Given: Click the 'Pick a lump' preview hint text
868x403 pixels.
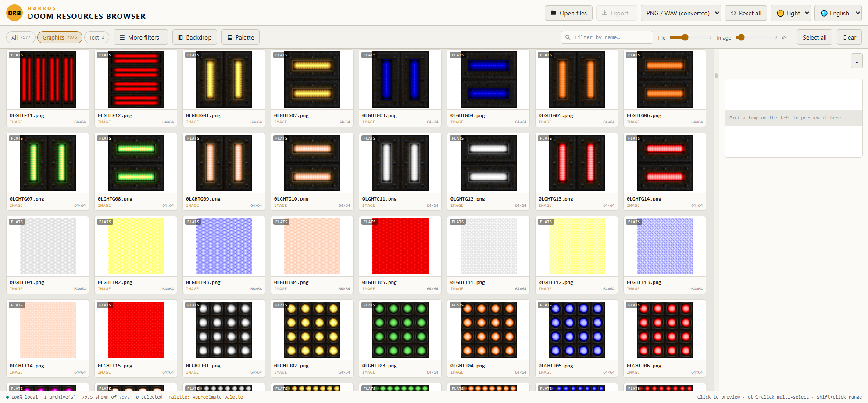Looking at the screenshot, I should tap(786, 118).
